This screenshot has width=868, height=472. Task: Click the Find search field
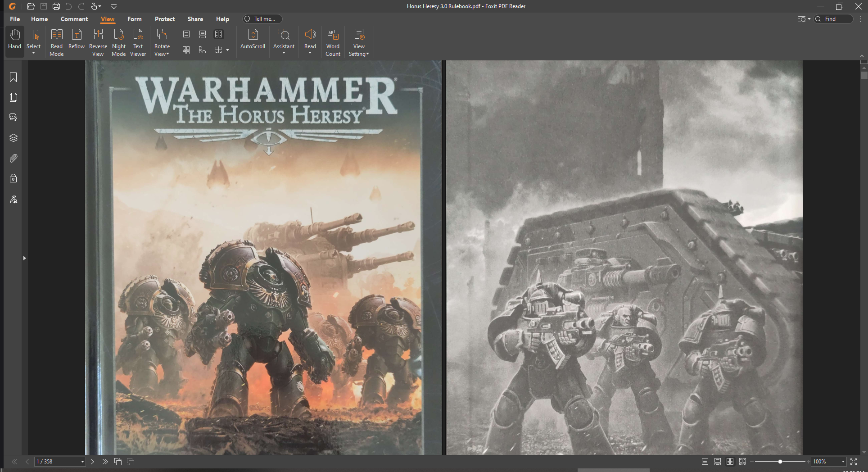point(834,19)
